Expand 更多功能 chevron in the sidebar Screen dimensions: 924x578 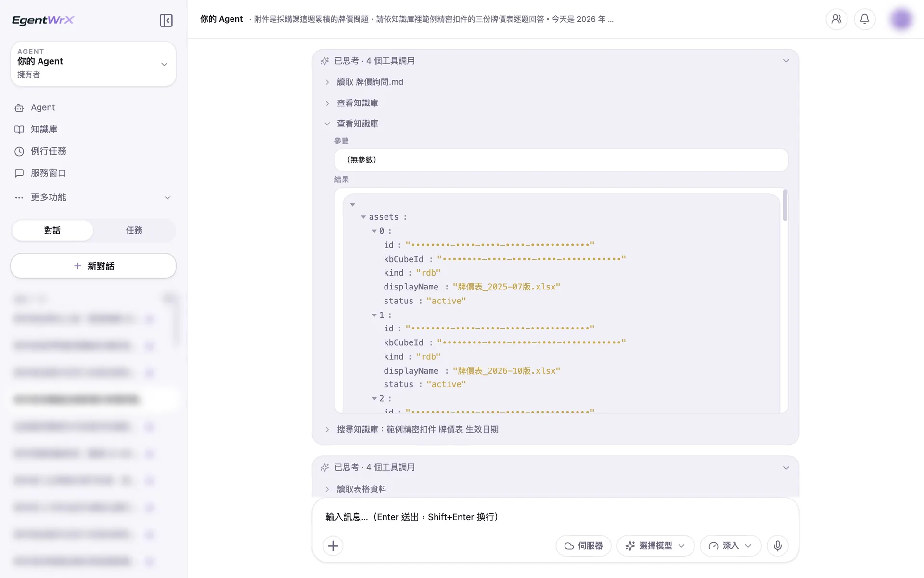tap(167, 197)
